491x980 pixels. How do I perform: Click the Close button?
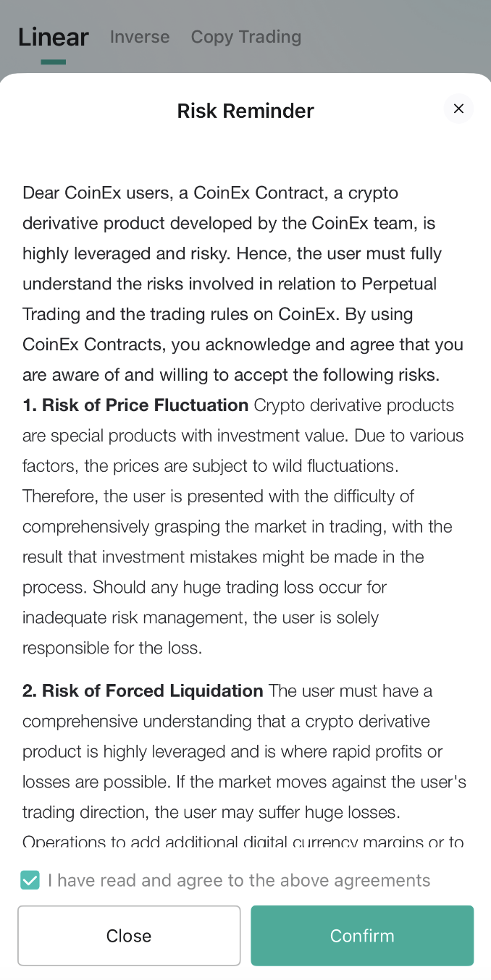pos(129,935)
